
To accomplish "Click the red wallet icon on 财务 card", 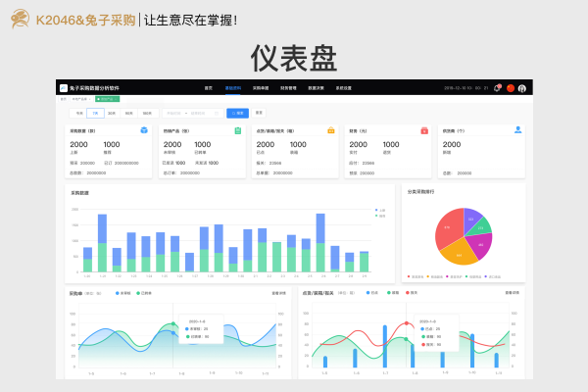I will tap(424, 130).
